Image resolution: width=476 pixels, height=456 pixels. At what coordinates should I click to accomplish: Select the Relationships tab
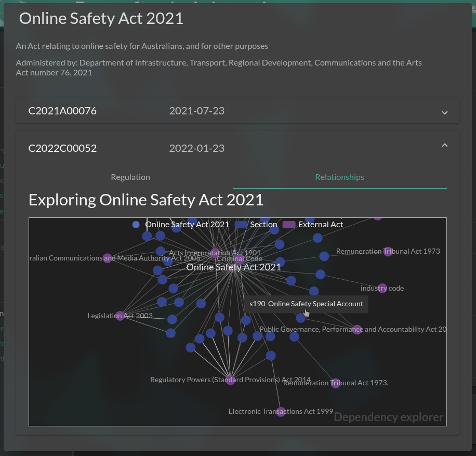coord(339,177)
